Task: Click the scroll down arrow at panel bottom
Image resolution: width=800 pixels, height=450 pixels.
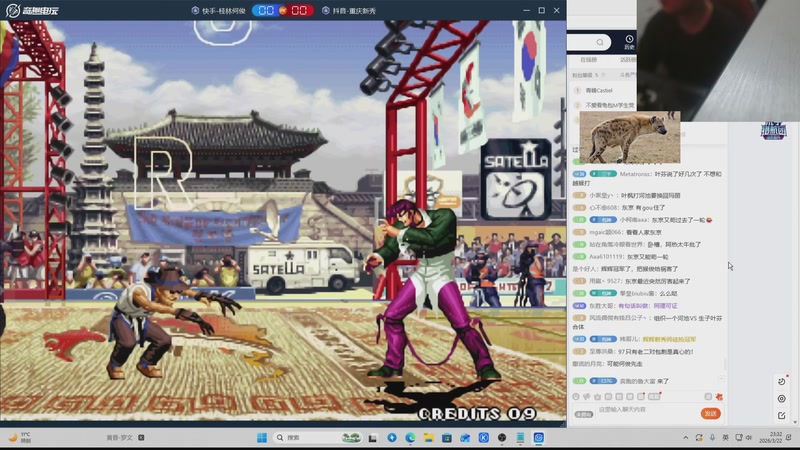Action: pos(794,422)
